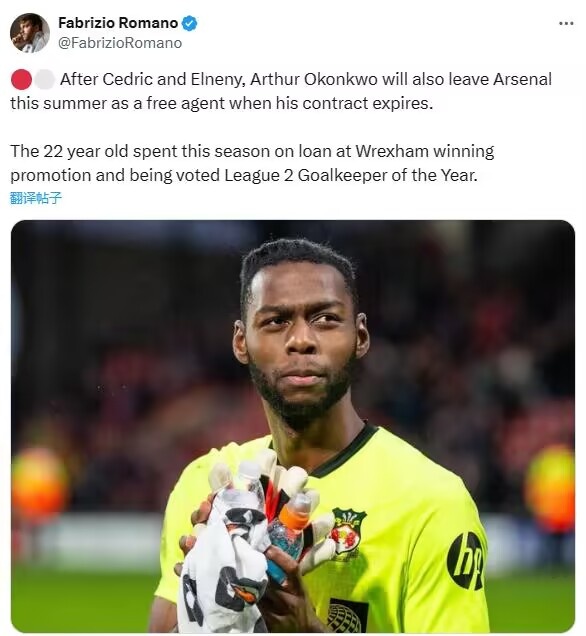586x636 pixels.
Task: Click the phrase Goalkeeper of the Year
Action: (x=387, y=175)
